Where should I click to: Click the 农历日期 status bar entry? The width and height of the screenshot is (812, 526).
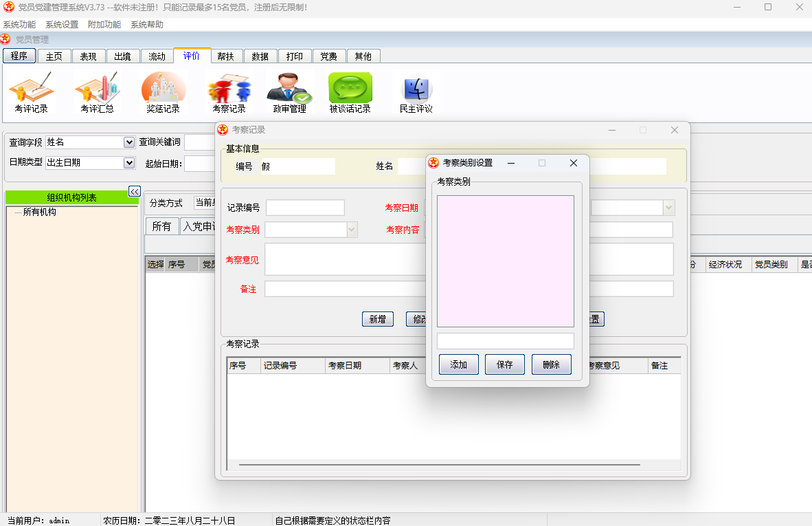[169, 520]
